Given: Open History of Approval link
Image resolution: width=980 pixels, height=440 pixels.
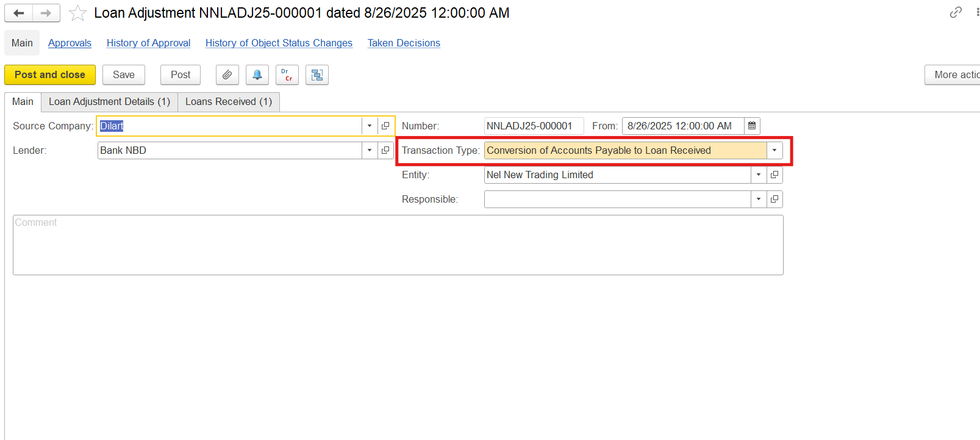Looking at the screenshot, I should pos(148,43).
